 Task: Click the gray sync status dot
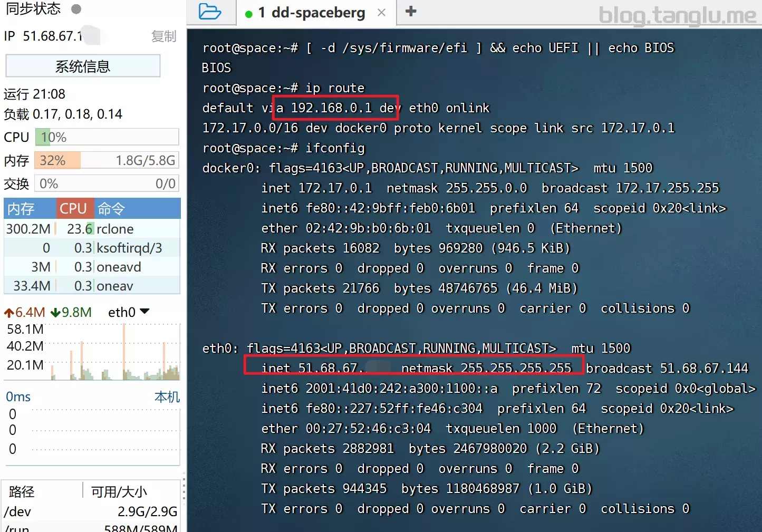click(76, 9)
